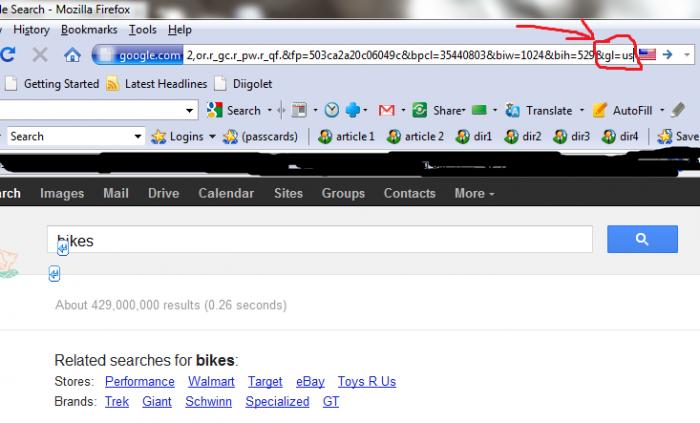Click the Walmart store link
The image size is (700, 423).
coord(211,382)
